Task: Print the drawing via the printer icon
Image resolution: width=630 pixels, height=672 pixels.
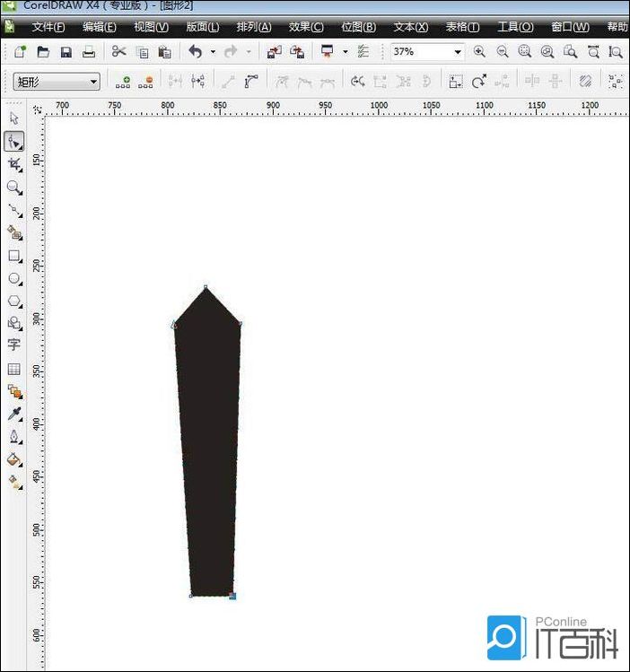Action: coord(89,52)
